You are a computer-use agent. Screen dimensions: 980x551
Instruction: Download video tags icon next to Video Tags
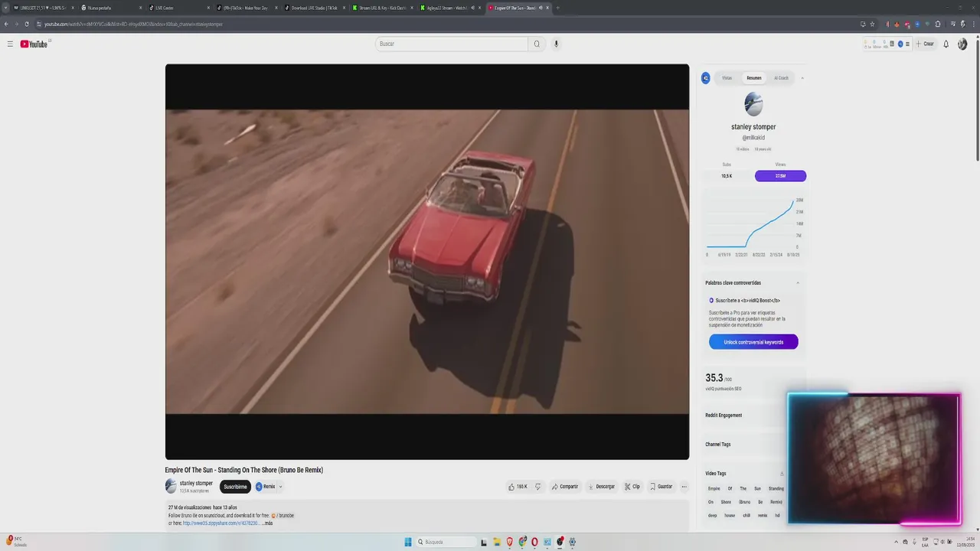[782, 474]
